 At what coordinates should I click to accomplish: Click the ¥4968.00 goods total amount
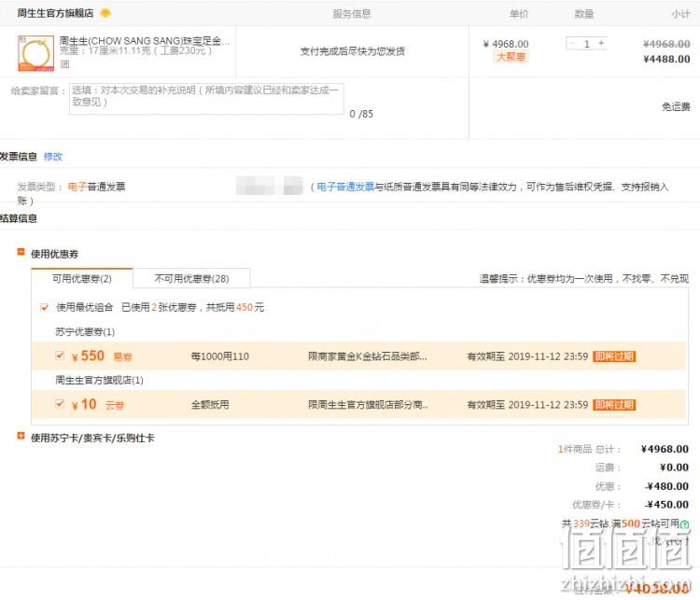coord(665,449)
